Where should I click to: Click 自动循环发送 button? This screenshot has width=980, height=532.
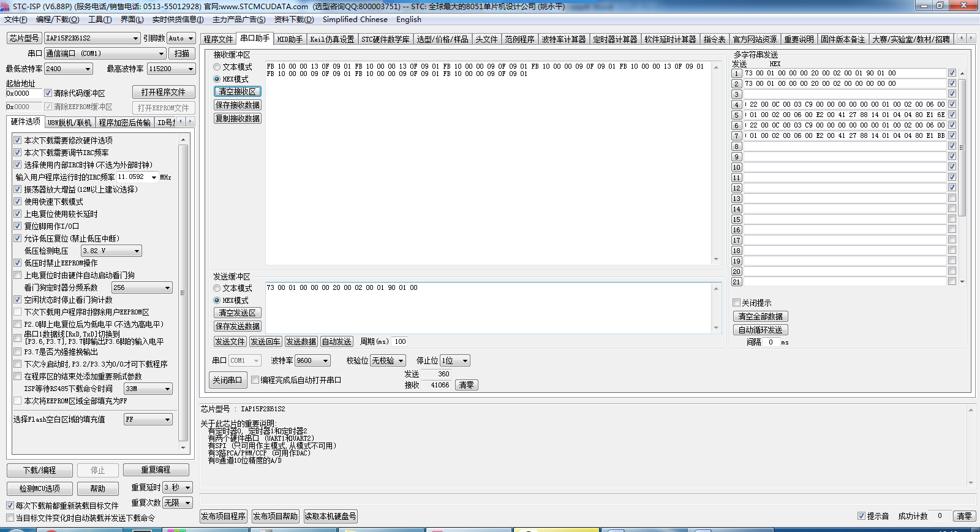760,330
